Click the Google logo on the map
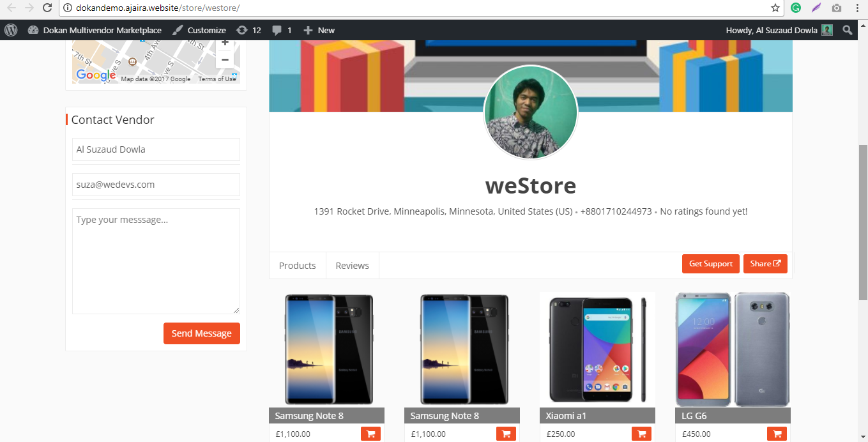This screenshot has height=442, width=868. pos(96,75)
